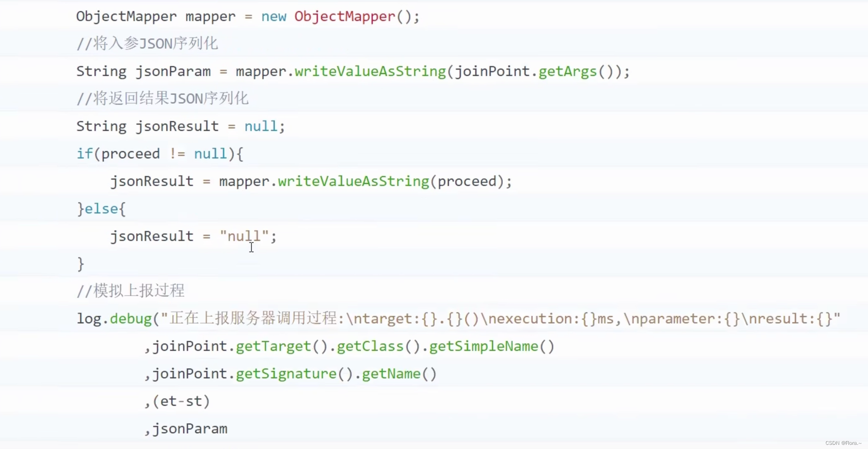Click the log string '正在上报服务器调用过程'
Screen dimensions: 868x449
pyautogui.click(x=253, y=318)
